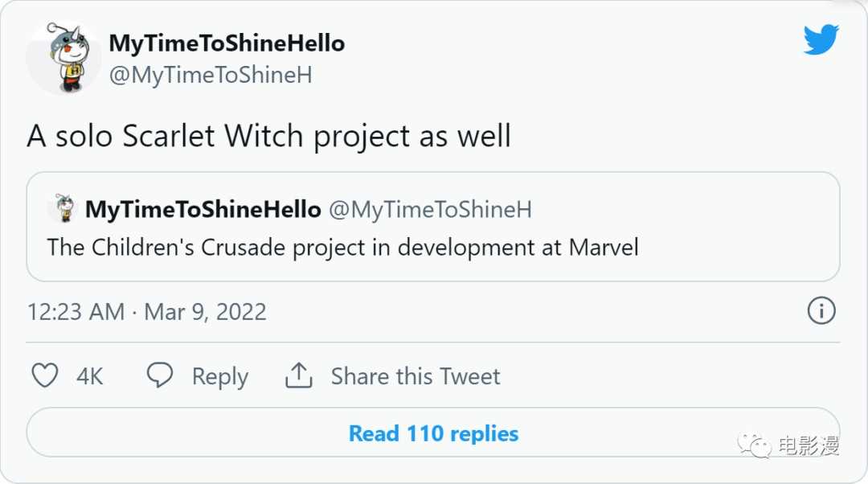Screen dimensions: 868x484
Task: Open the 12:23 AM Mar 9, 2022 timestamp
Action: pyautogui.click(x=147, y=312)
